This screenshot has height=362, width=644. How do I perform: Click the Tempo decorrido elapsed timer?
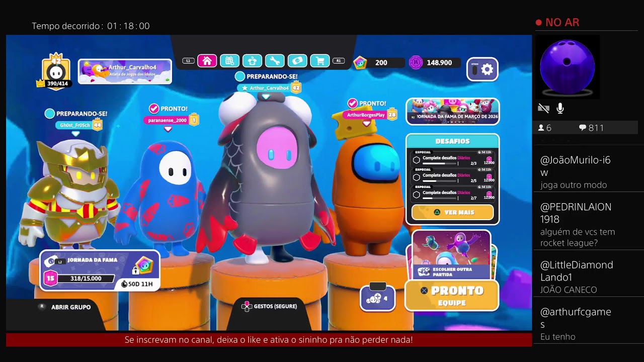coord(91,26)
